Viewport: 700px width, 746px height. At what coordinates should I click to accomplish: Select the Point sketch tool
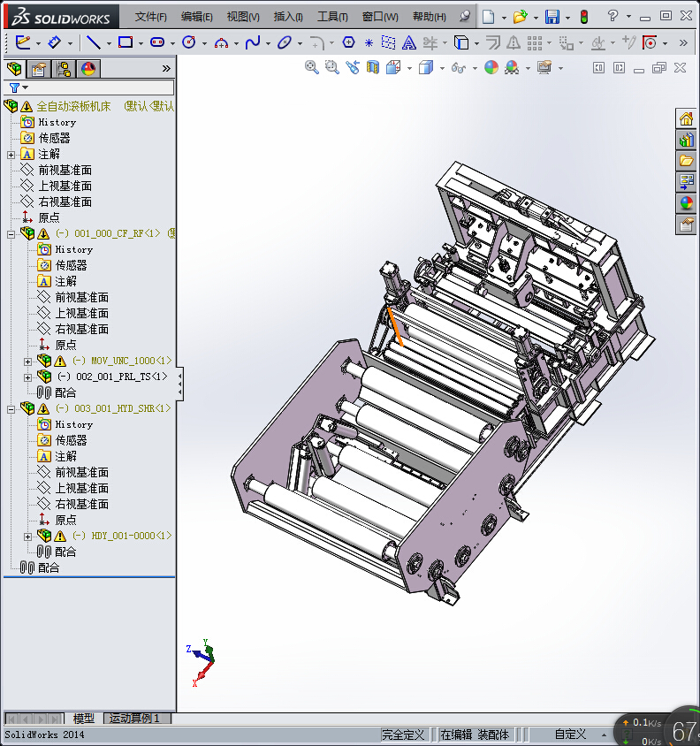coord(369,43)
